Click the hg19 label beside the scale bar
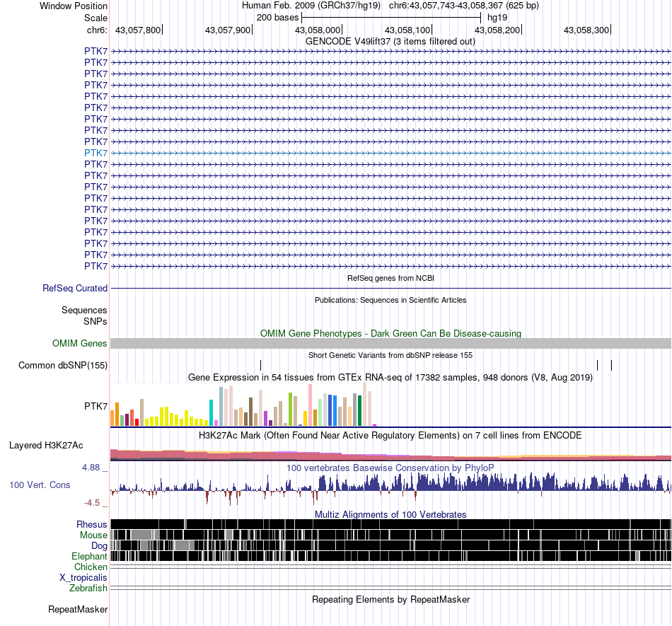The image size is (672, 626). [x=497, y=18]
